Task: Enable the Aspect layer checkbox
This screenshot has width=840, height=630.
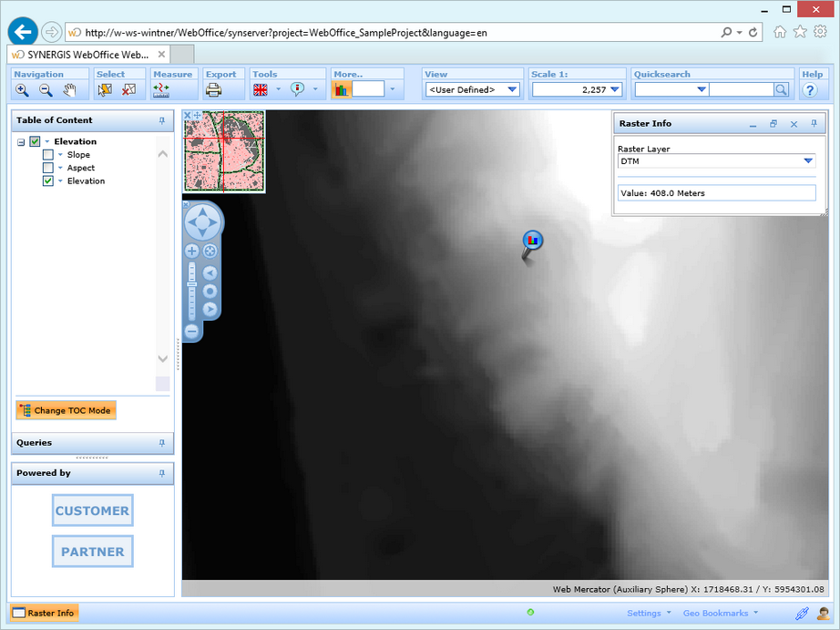Action: [48, 168]
